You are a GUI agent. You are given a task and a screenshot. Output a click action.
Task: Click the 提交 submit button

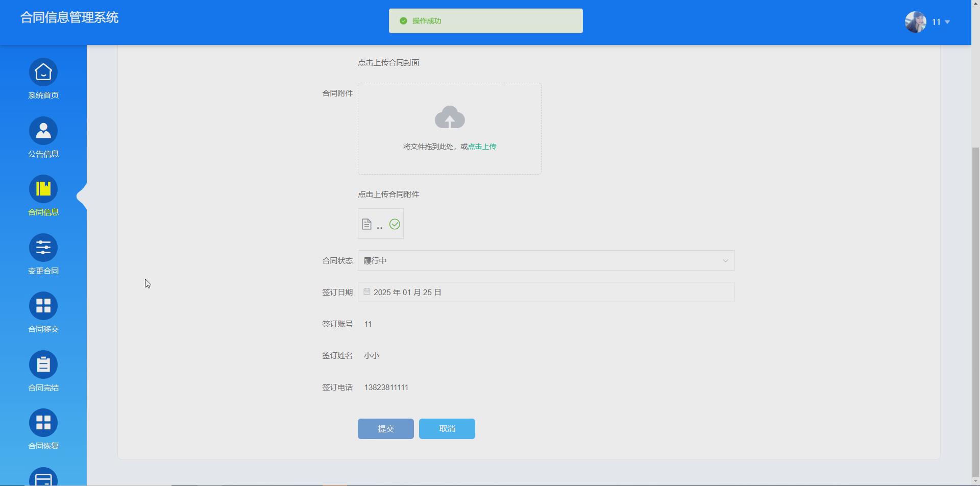pyautogui.click(x=385, y=428)
